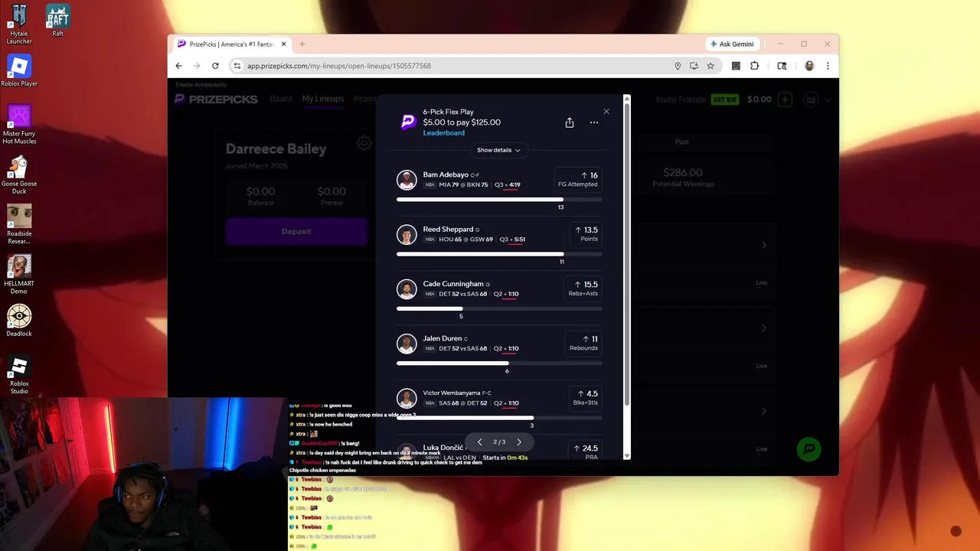Open the Promos navigation tab
The image size is (980, 551).
coord(365,99)
